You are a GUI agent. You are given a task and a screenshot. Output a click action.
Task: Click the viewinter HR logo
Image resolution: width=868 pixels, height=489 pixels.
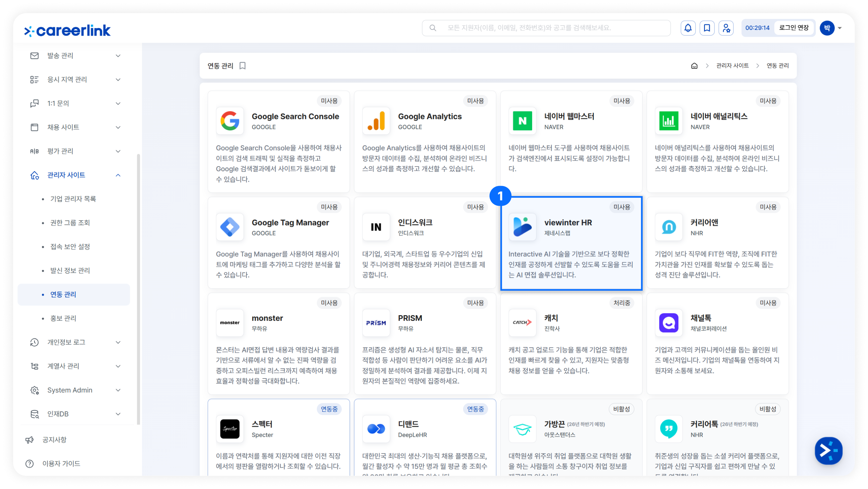[522, 227]
